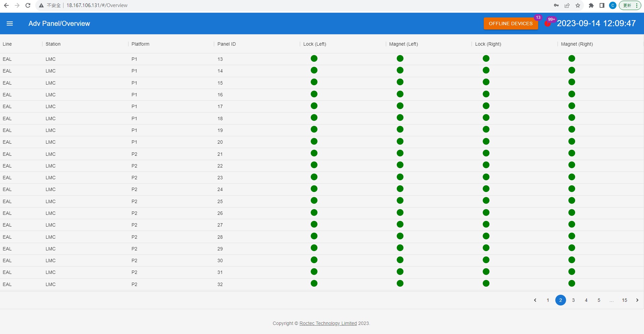Screen dimensions: 644x334
Task: Click the share page icon
Action: [567, 5]
